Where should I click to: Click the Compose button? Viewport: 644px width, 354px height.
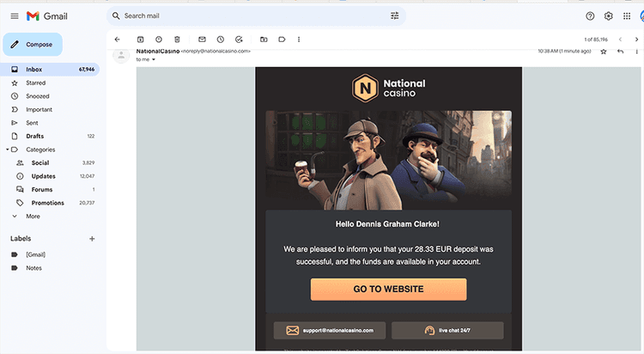coord(33,45)
